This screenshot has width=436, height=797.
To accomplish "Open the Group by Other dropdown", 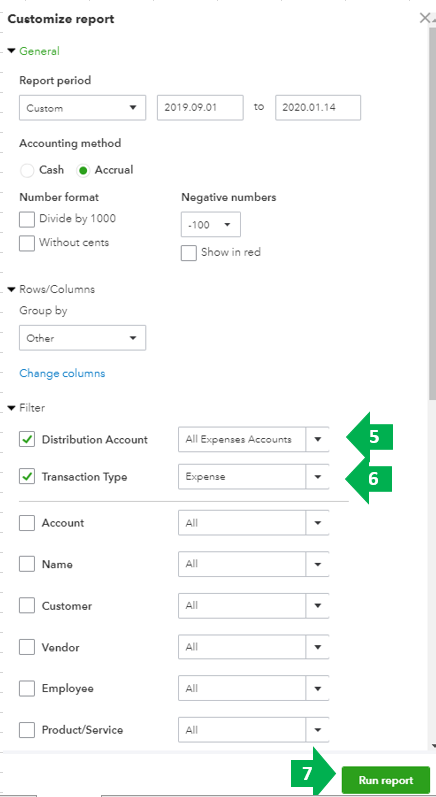I will coord(82,338).
